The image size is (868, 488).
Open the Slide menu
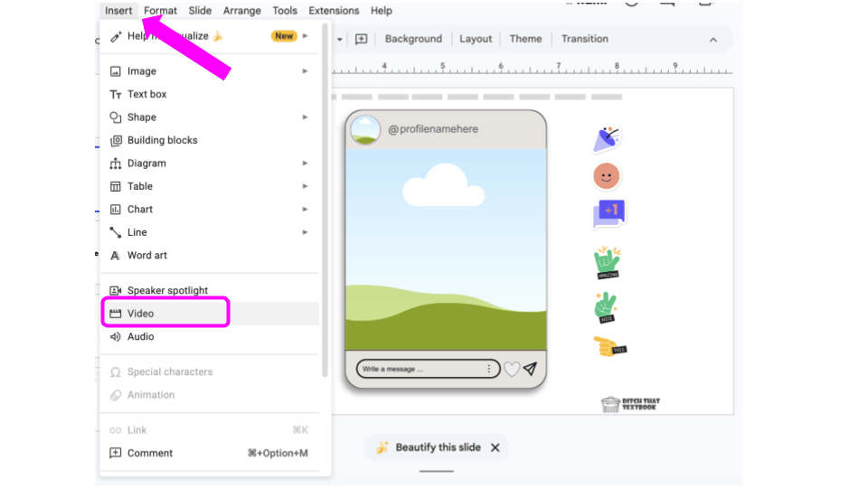point(200,11)
